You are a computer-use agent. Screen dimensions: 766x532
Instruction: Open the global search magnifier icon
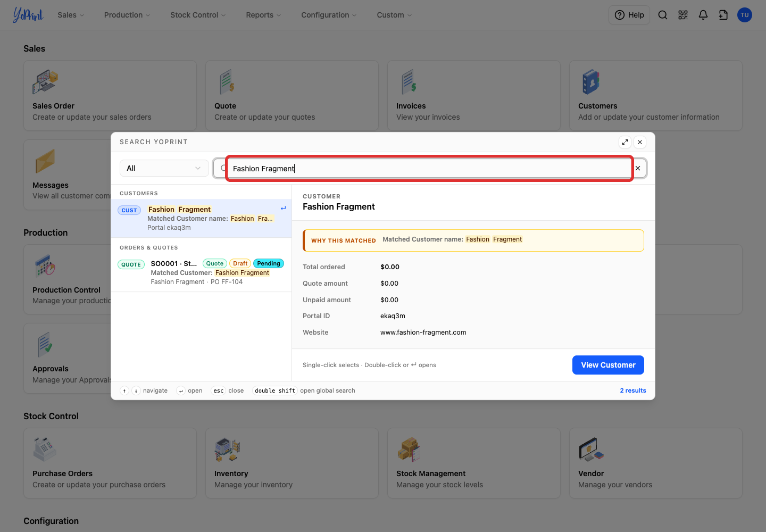(x=663, y=15)
